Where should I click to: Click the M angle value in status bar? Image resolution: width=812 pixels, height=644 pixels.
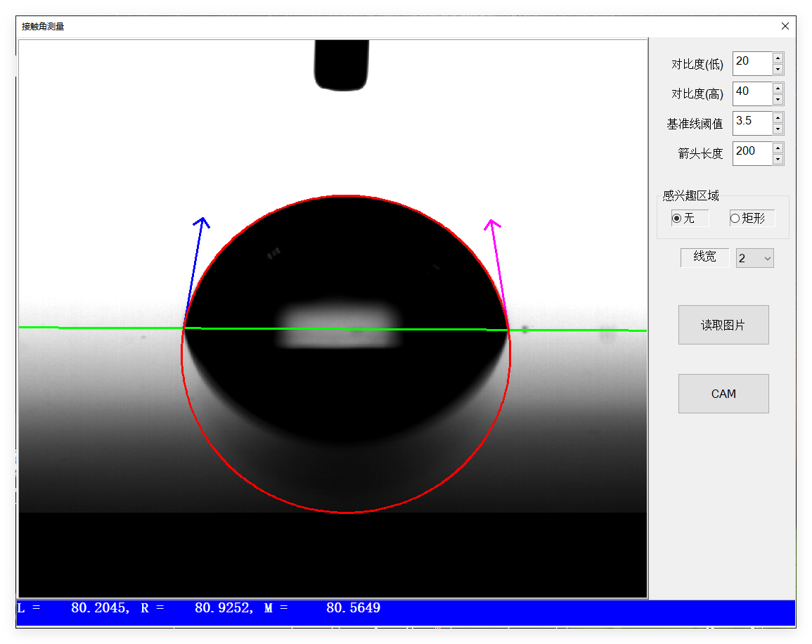click(x=353, y=607)
